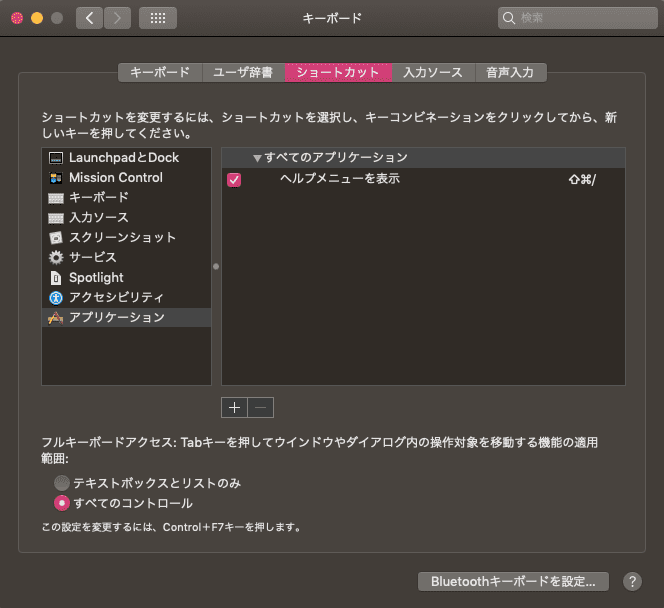This screenshot has width=664, height=608.
Task: Click the すべてのアプリケーション header text
Action: pyautogui.click(x=336, y=158)
